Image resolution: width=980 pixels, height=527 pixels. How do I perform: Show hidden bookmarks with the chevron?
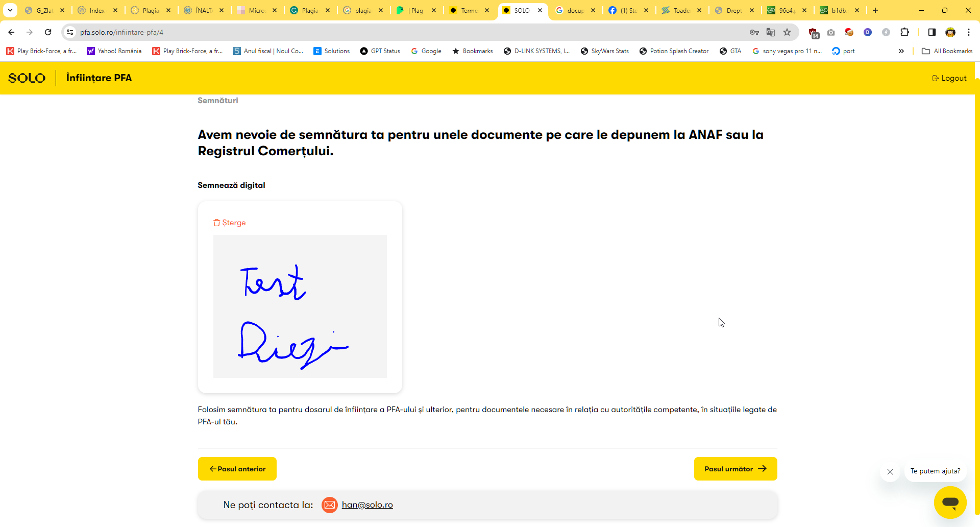[901, 51]
